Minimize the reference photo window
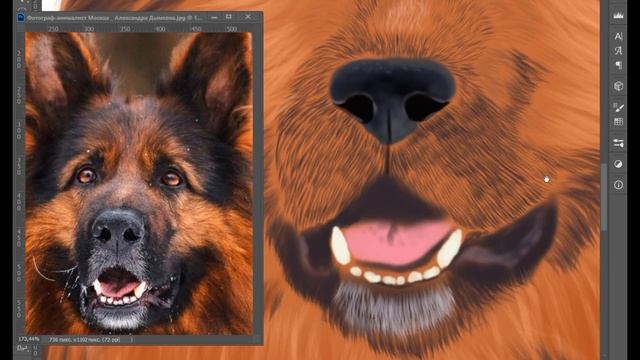 click(214, 17)
